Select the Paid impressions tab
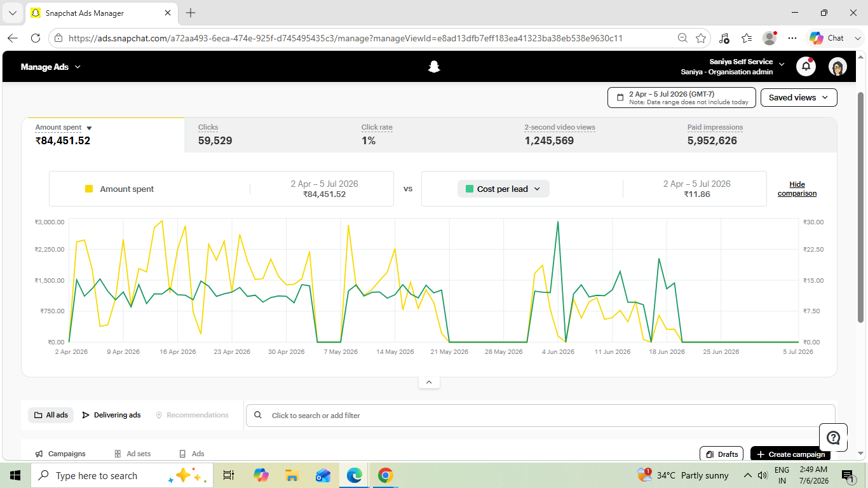Viewport: 868px width, 488px height. click(756, 135)
